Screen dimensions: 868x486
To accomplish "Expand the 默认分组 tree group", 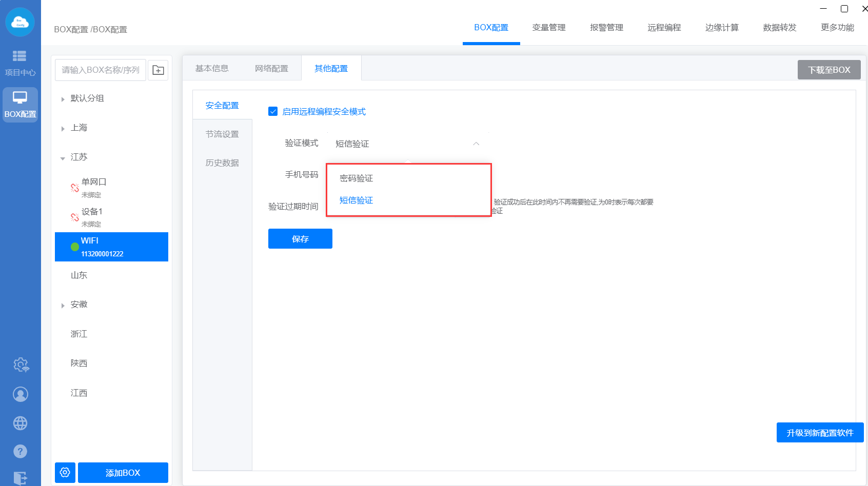I will pos(63,99).
